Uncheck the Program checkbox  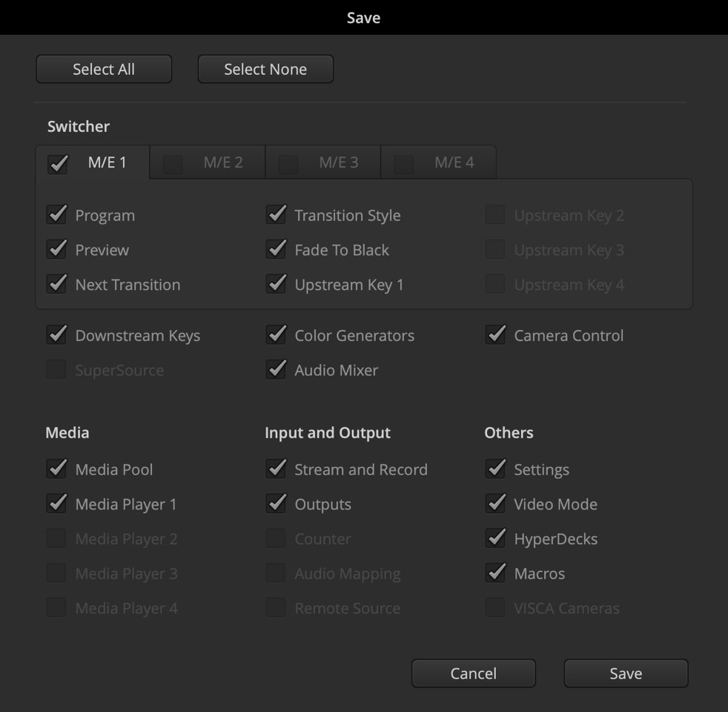57,215
